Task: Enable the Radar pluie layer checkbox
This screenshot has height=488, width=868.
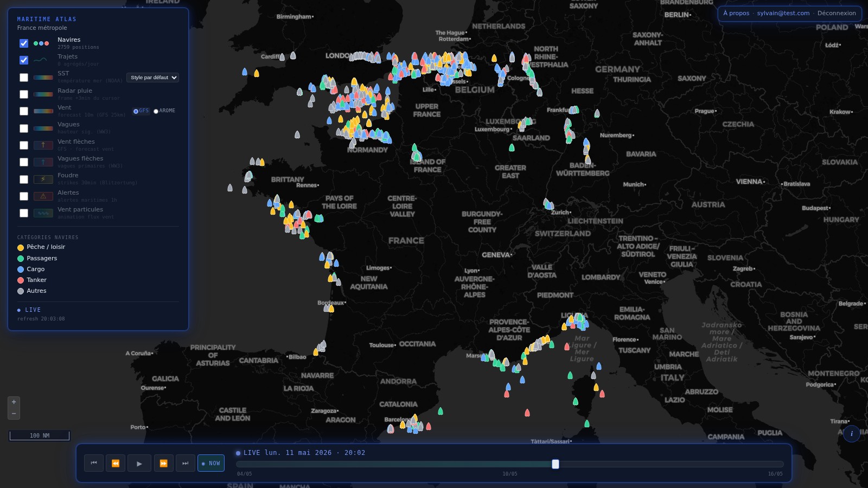Action: (x=24, y=94)
